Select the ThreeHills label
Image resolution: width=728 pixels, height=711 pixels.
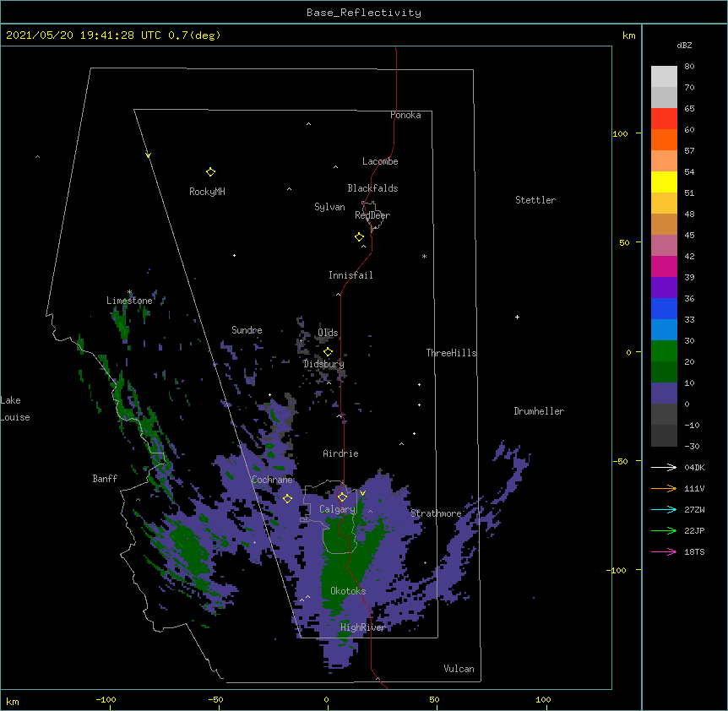tap(451, 353)
